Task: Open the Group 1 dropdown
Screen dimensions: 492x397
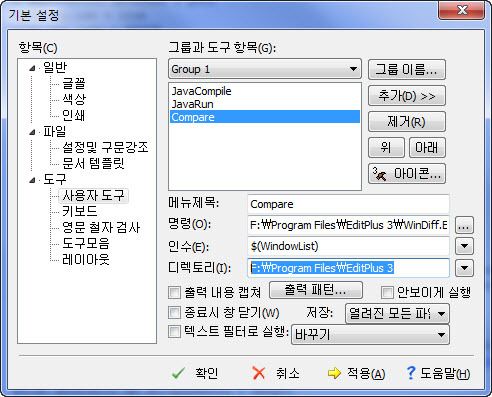Action: click(265, 69)
